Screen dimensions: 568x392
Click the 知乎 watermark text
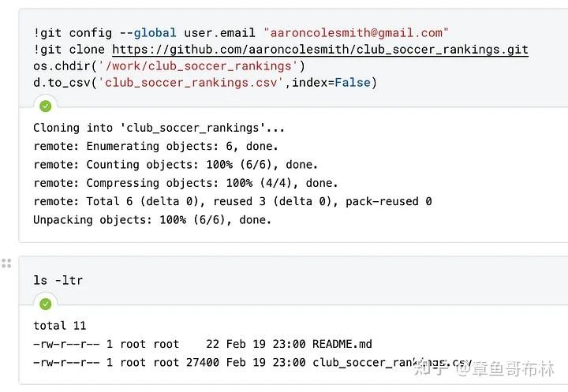431,369
